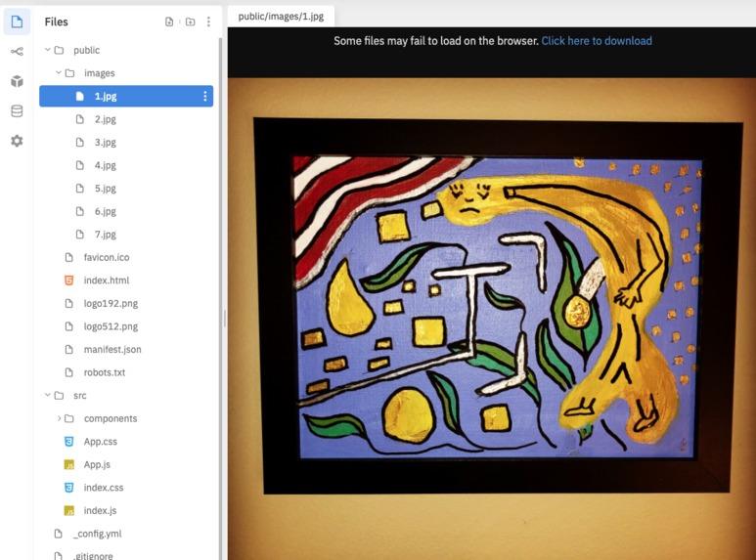Collapse the public folder chevron

[x=47, y=50]
